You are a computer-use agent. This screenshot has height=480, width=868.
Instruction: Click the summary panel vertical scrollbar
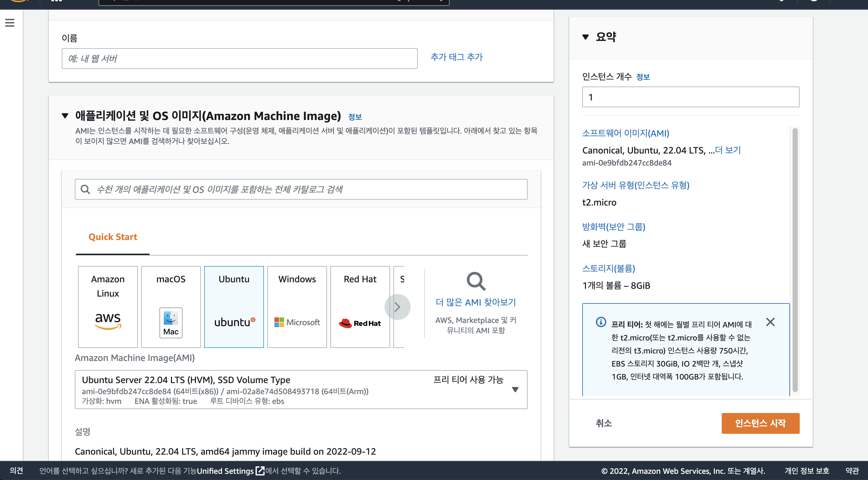point(795,260)
